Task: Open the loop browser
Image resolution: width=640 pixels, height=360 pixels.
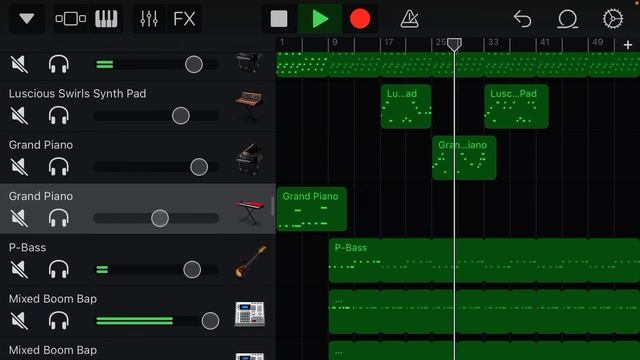Action: (567, 19)
